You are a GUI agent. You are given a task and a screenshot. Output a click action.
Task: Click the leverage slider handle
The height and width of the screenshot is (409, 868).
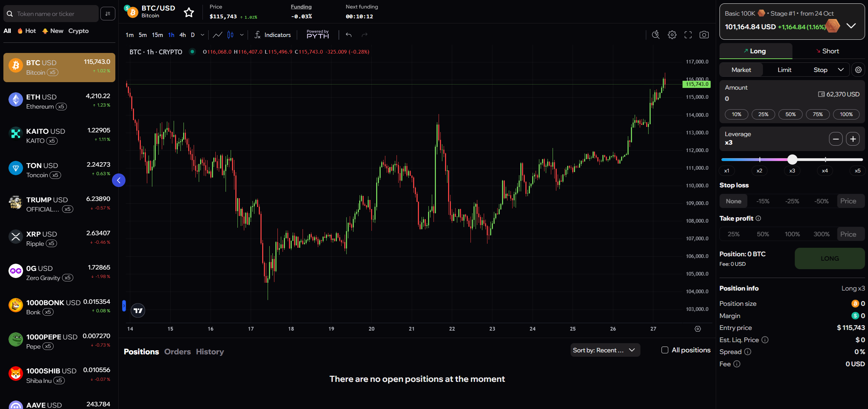pyautogui.click(x=792, y=159)
